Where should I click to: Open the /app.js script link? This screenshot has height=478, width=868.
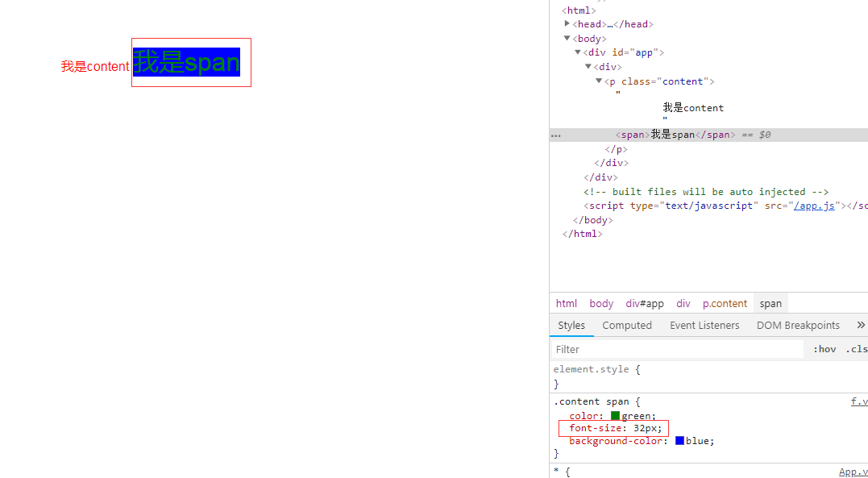(814, 206)
